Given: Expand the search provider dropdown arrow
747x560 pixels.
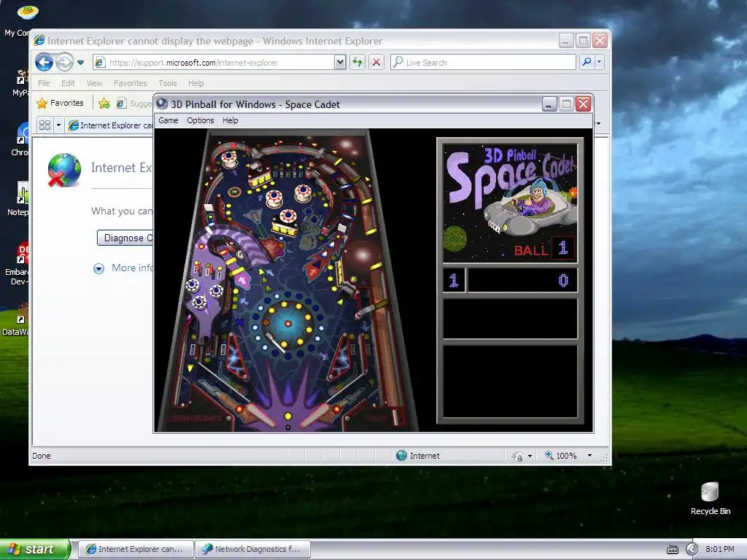Looking at the screenshot, I should (600, 62).
